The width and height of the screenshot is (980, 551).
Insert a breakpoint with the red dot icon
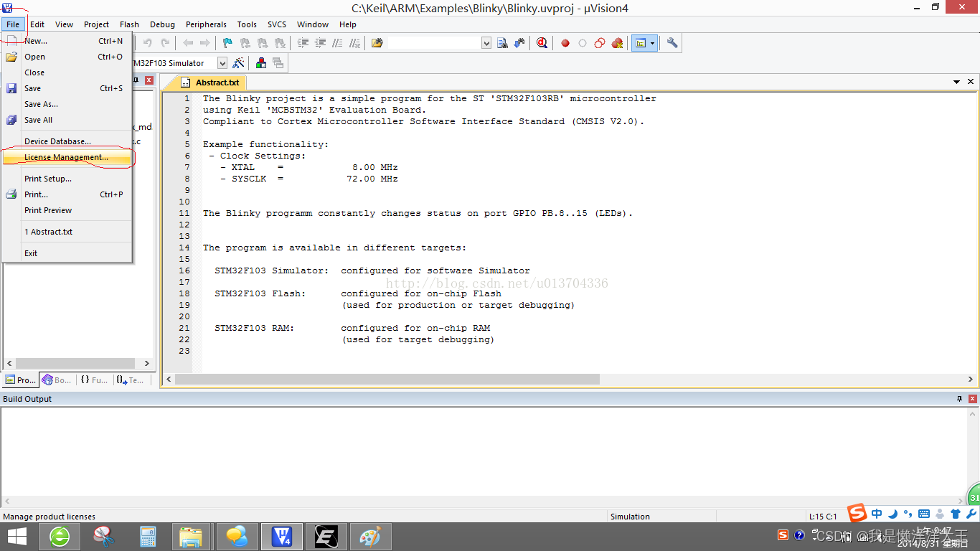[x=565, y=43]
